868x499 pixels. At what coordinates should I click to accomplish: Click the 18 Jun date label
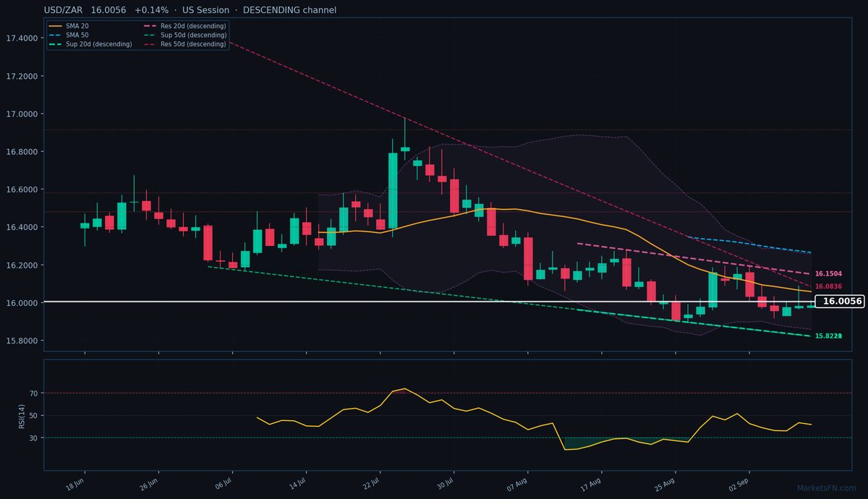pyautogui.click(x=75, y=485)
